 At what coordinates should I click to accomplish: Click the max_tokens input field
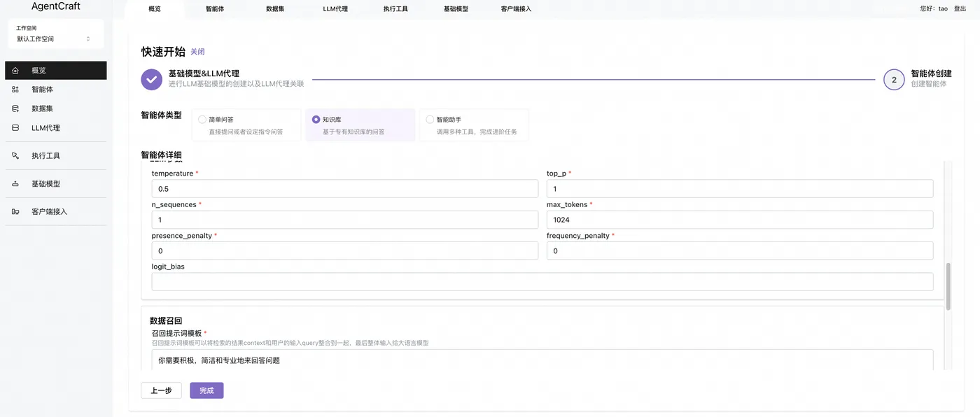[x=740, y=220]
